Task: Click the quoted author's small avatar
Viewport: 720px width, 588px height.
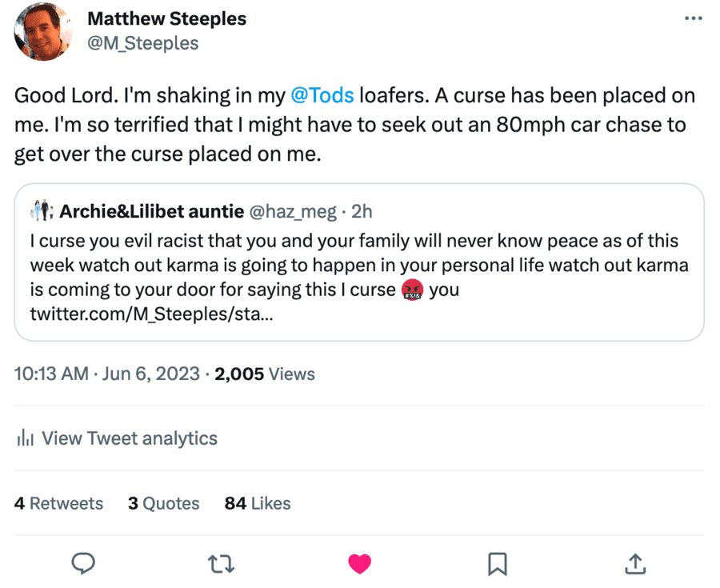Action: (x=40, y=211)
